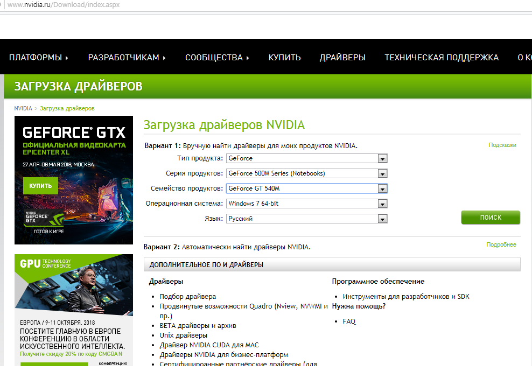This screenshot has height=392, width=532.
Task: Open the Драйвер NVIDIA CUDA для MAC link
Action: (209, 345)
